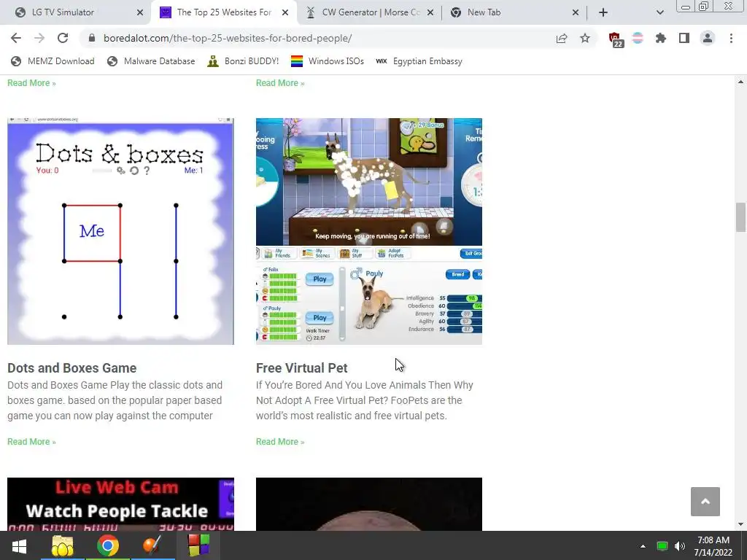Open the Chrome three-dot menu
Image resolution: width=747 pixels, height=560 pixels.
[731, 38]
